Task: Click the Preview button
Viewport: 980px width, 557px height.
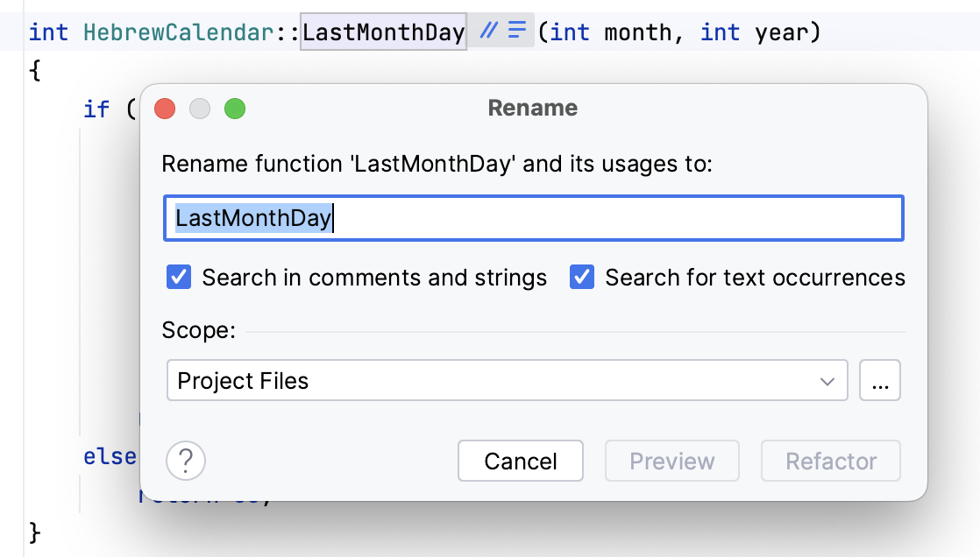Action: tap(672, 461)
